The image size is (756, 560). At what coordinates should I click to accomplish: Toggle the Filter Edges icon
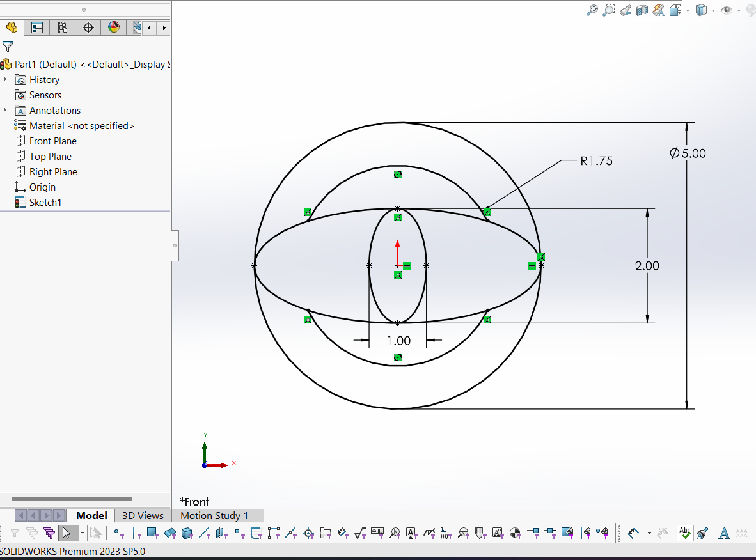pos(136,533)
